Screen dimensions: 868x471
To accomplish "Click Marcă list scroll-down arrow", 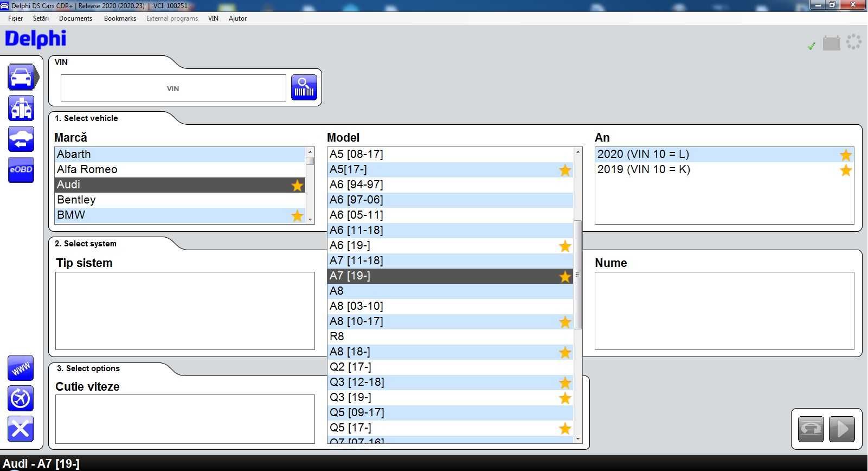I will 310,219.
